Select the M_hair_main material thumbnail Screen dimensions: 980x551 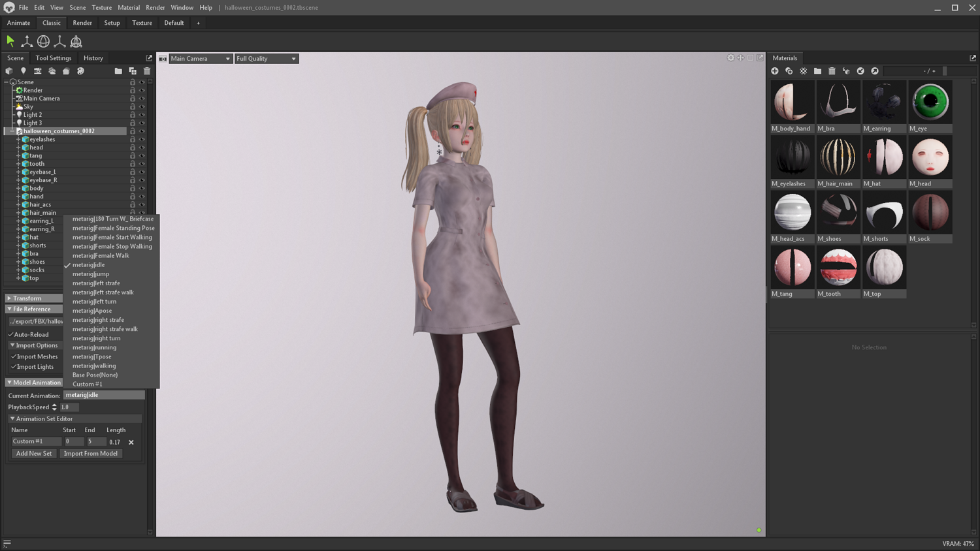(838, 162)
